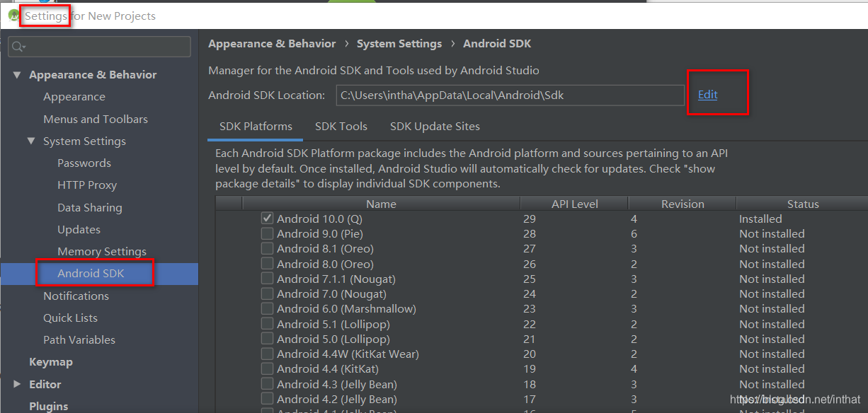Click System Settings breadcrumb
This screenshot has width=868, height=413.
399,44
